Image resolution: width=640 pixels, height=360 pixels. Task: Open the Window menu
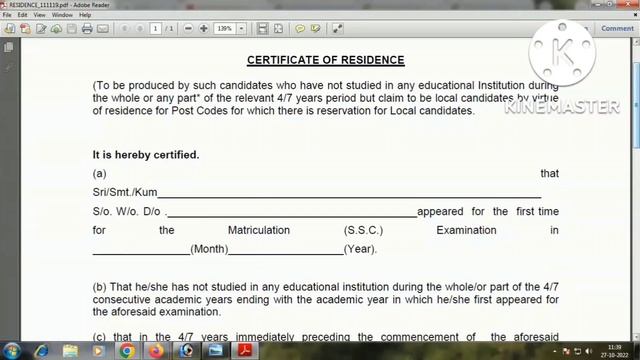(x=62, y=15)
